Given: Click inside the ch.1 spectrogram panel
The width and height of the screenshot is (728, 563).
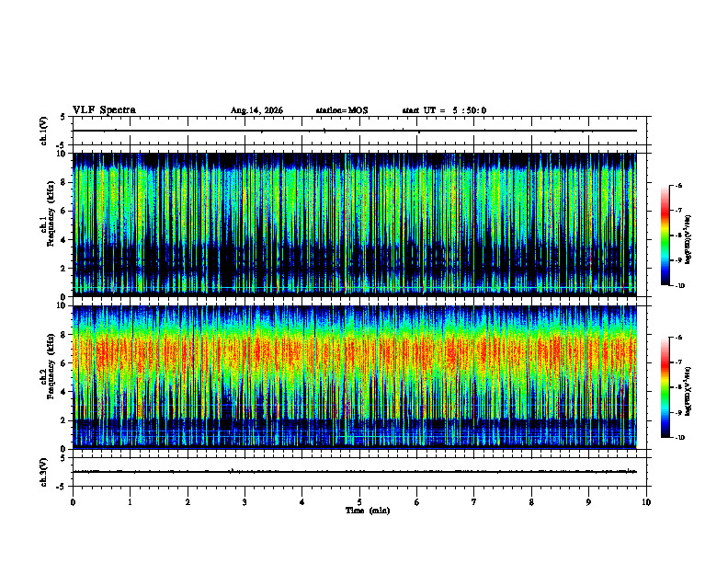Looking at the screenshot, I should pyautogui.click(x=354, y=224).
